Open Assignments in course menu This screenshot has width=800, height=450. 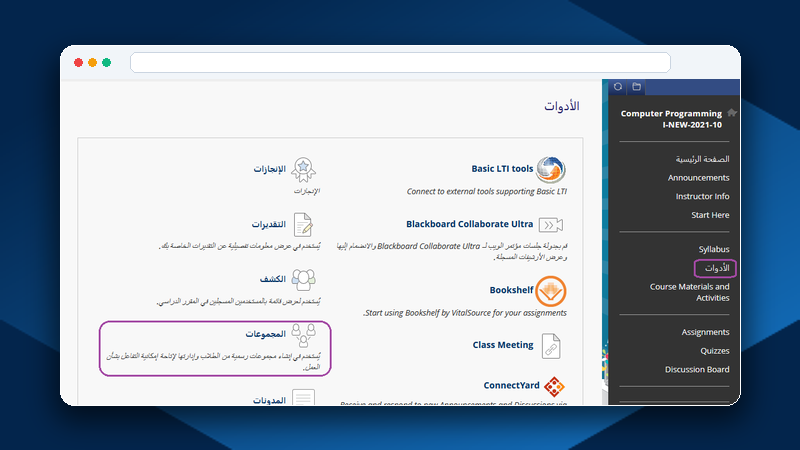705,332
